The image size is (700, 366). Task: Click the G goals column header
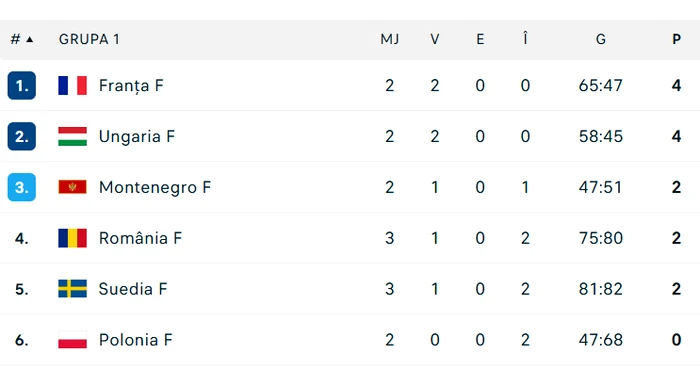pos(601,39)
